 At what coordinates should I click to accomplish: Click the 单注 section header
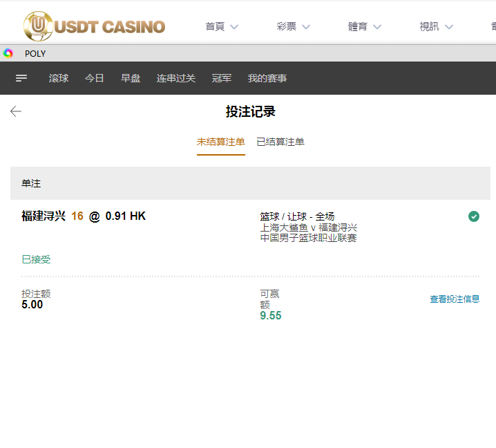coord(250,183)
